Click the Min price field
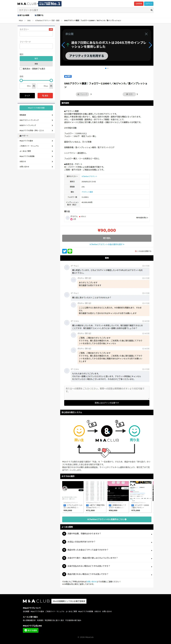Viewport: 171px width, 644px height. (x=26, y=86)
